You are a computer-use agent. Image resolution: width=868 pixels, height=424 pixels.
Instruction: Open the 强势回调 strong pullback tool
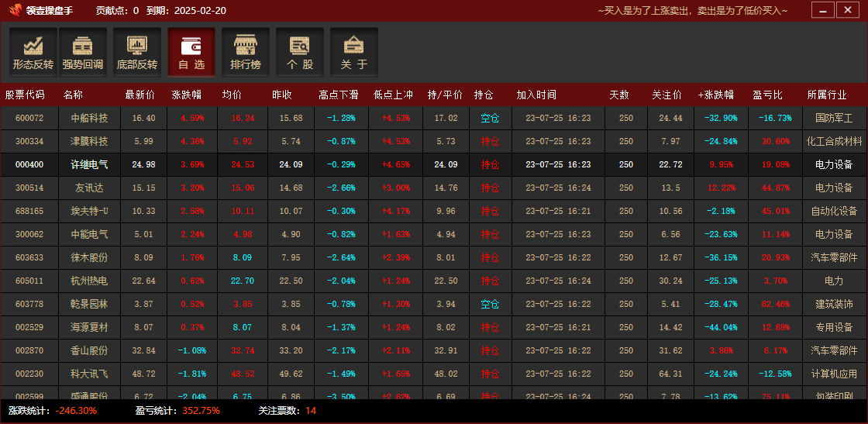pos(83,53)
